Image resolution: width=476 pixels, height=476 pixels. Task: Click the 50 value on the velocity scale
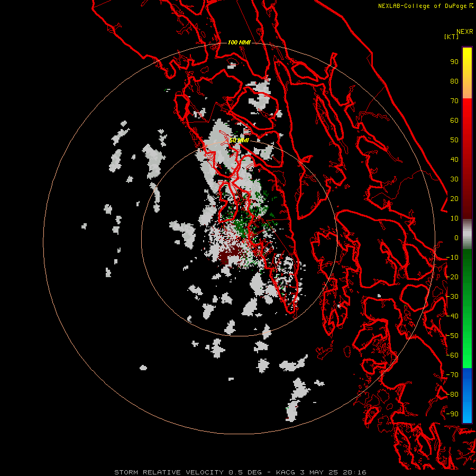(x=454, y=140)
